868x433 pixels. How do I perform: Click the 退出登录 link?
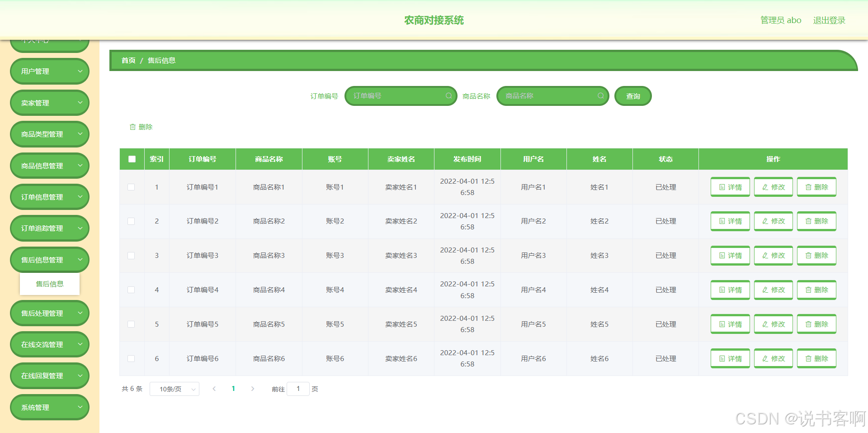[829, 20]
